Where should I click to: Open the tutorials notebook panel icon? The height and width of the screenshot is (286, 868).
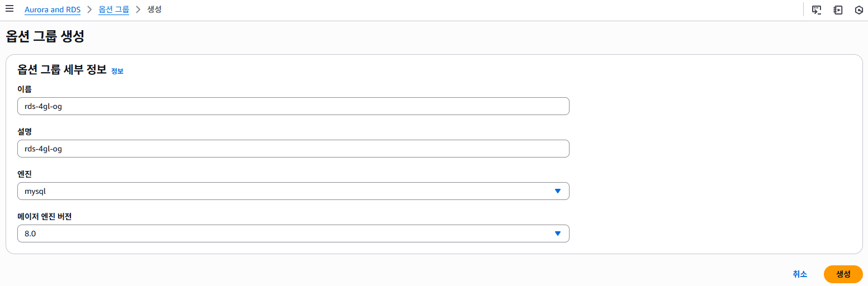(x=838, y=10)
